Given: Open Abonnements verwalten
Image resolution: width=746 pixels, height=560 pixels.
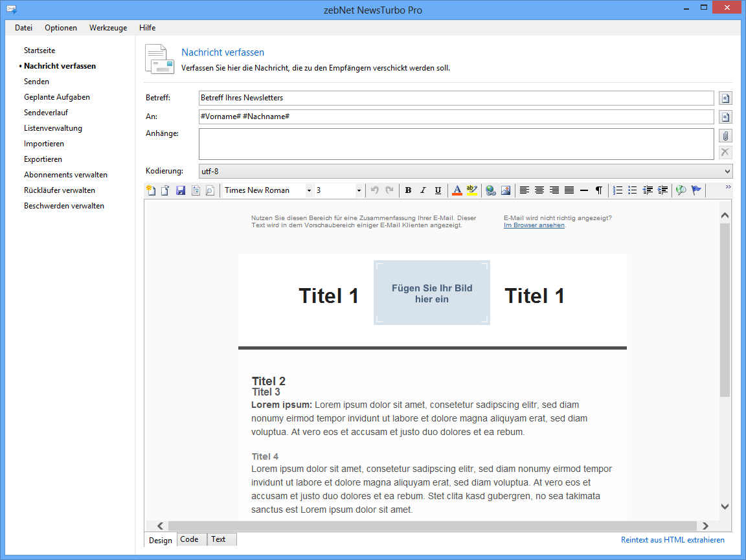Looking at the screenshot, I should click(65, 175).
